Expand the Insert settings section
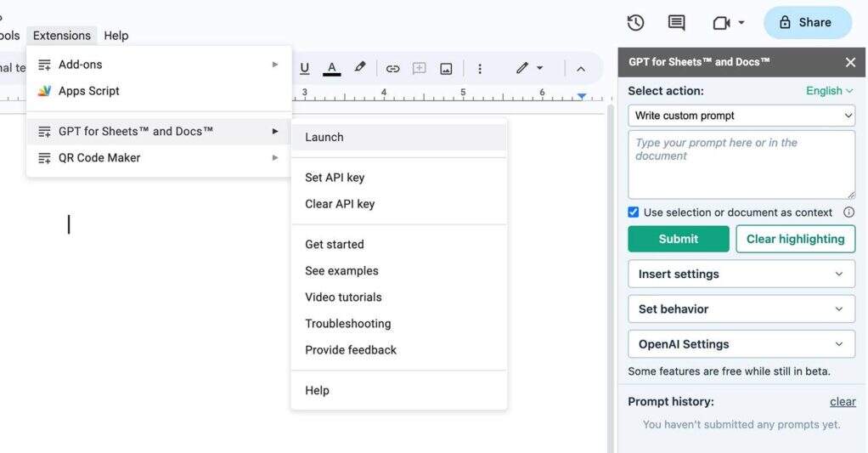868x453 pixels. (741, 274)
